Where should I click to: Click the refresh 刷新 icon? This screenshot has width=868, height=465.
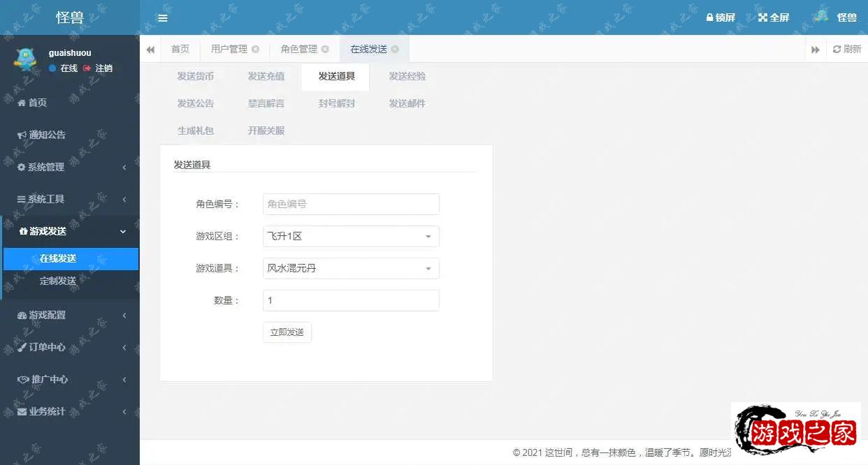[837, 50]
